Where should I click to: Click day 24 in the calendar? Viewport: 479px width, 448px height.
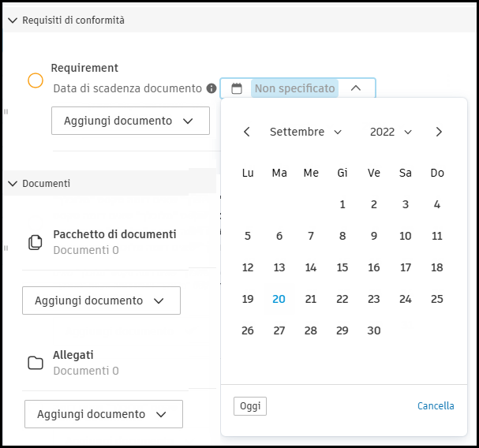(x=406, y=299)
